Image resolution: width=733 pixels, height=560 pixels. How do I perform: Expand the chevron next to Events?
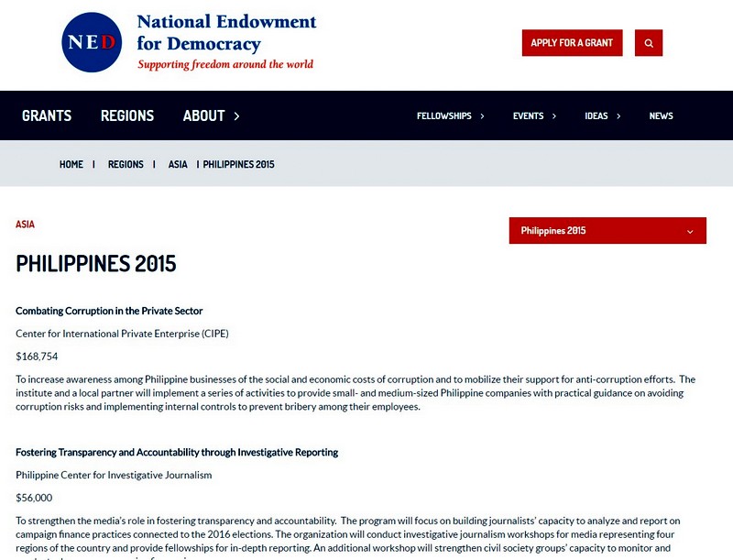click(x=554, y=115)
